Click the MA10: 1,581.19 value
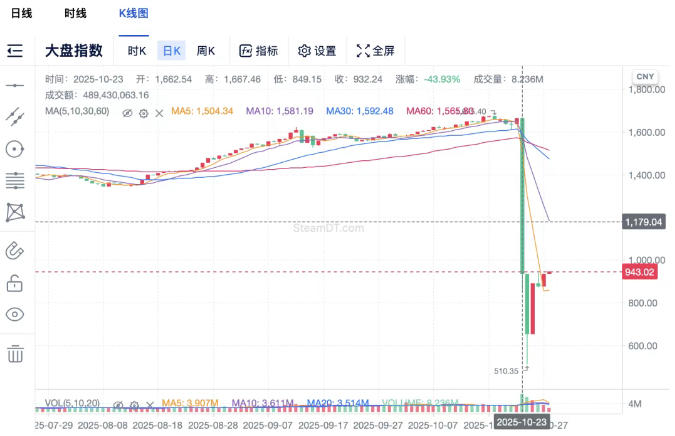Viewport: 675px width, 436px height. click(x=279, y=111)
